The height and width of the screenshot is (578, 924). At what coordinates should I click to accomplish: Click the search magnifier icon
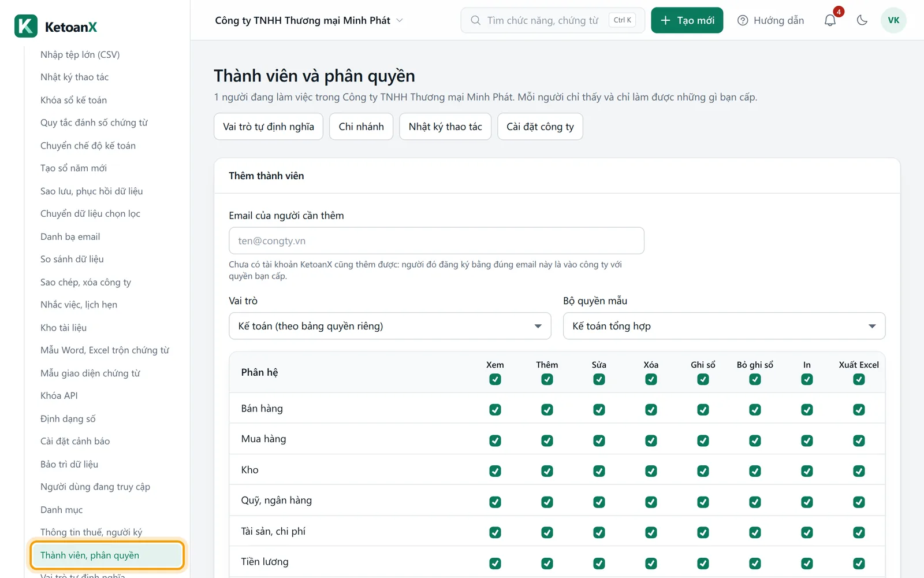(475, 20)
